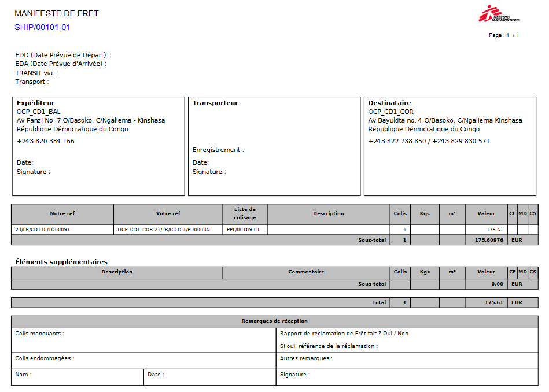Click recipient address Av Bayukita no. 4
The image size is (549, 392).
click(445, 120)
